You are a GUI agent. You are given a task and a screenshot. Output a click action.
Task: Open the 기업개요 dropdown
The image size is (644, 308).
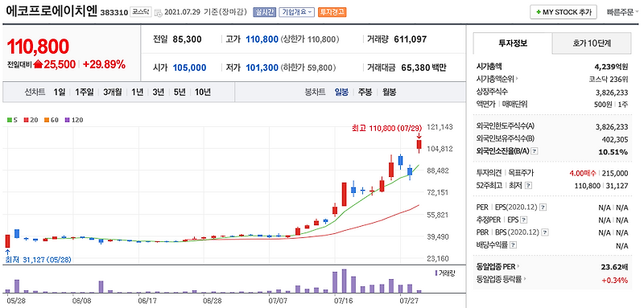(x=296, y=12)
